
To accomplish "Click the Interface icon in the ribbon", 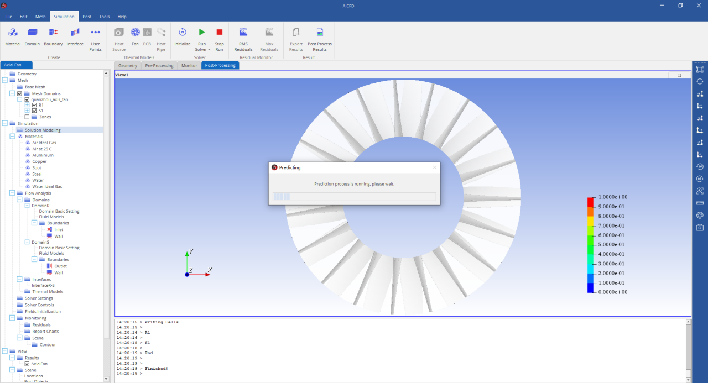I will click(75, 32).
